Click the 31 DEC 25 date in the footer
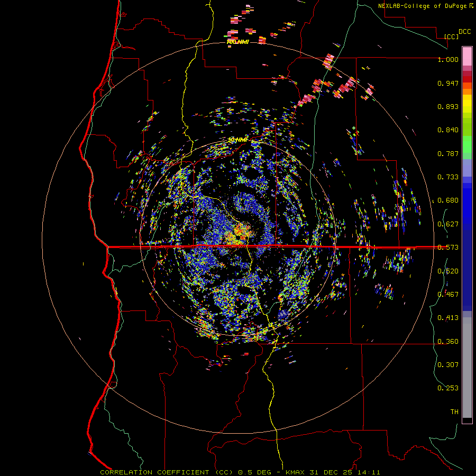This screenshot has width=476, height=476. pyautogui.click(x=333, y=472)
